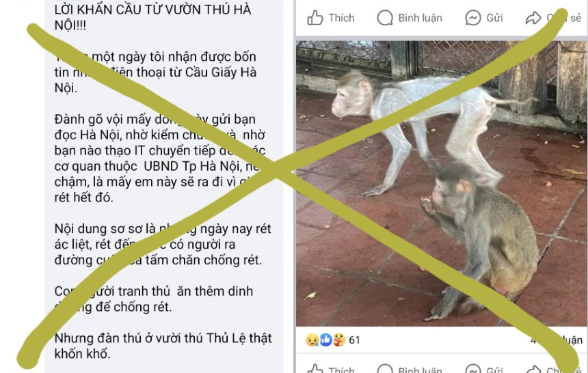Click the top Bình luận text label

[420, 18]
